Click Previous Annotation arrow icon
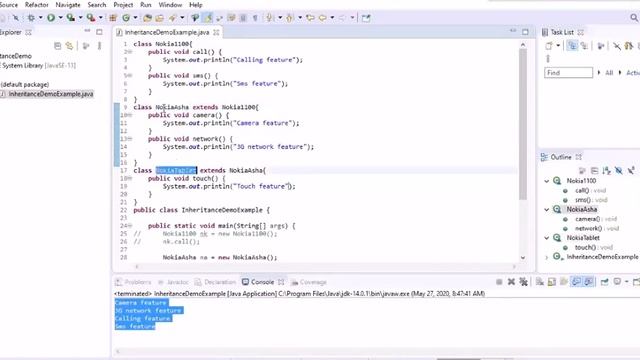The height and width of the screenshot is (360, 640). coord(290,18)
